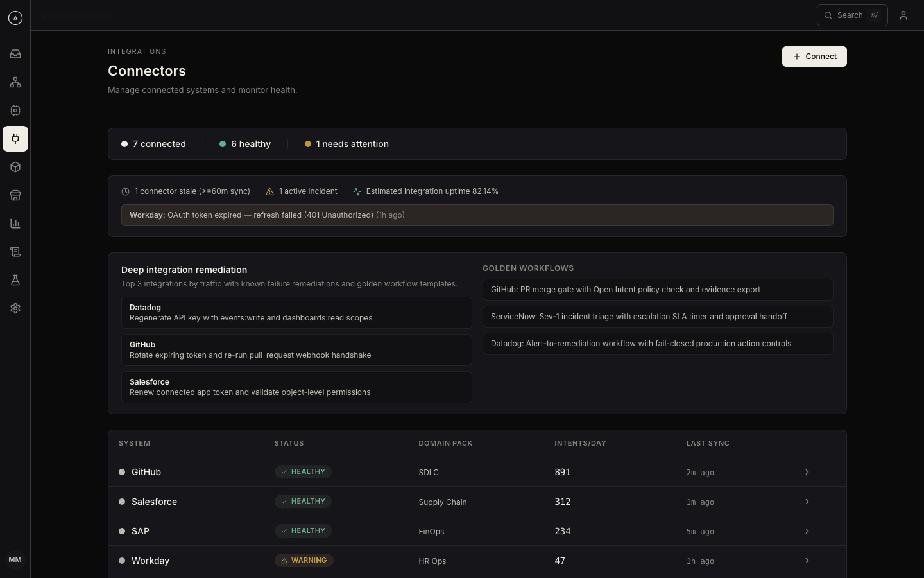
Task: Click the clock icon beside stale connector
Action: tap(125, 191)
